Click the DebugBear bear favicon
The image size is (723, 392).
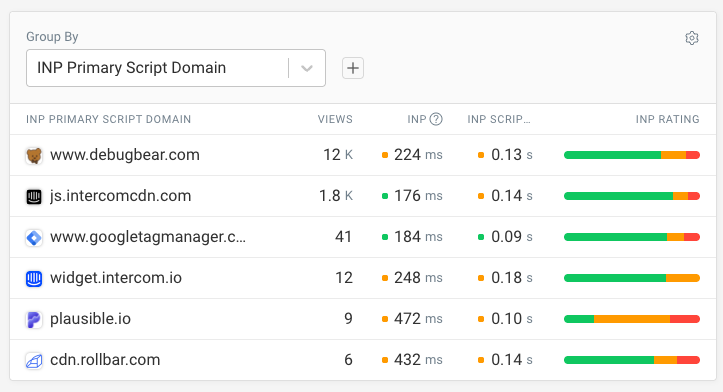pyautogui.click(x=34, y=155)
